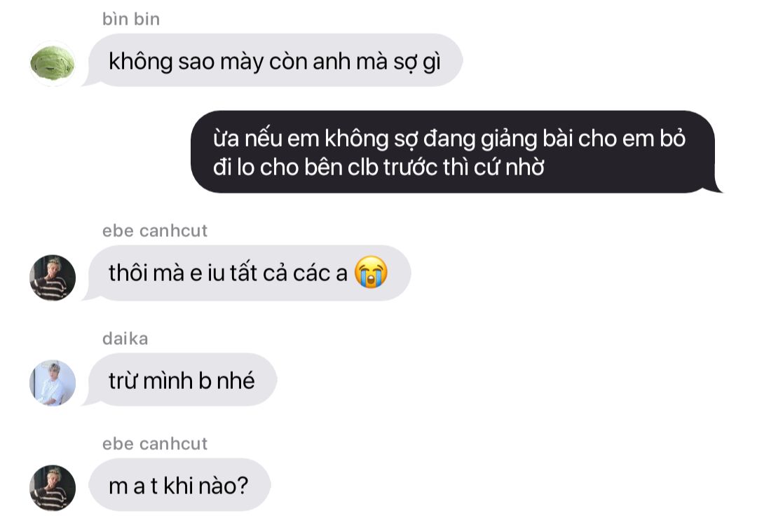Select sender name "bìn bin"
757x532 pixels.
point(131,20)
